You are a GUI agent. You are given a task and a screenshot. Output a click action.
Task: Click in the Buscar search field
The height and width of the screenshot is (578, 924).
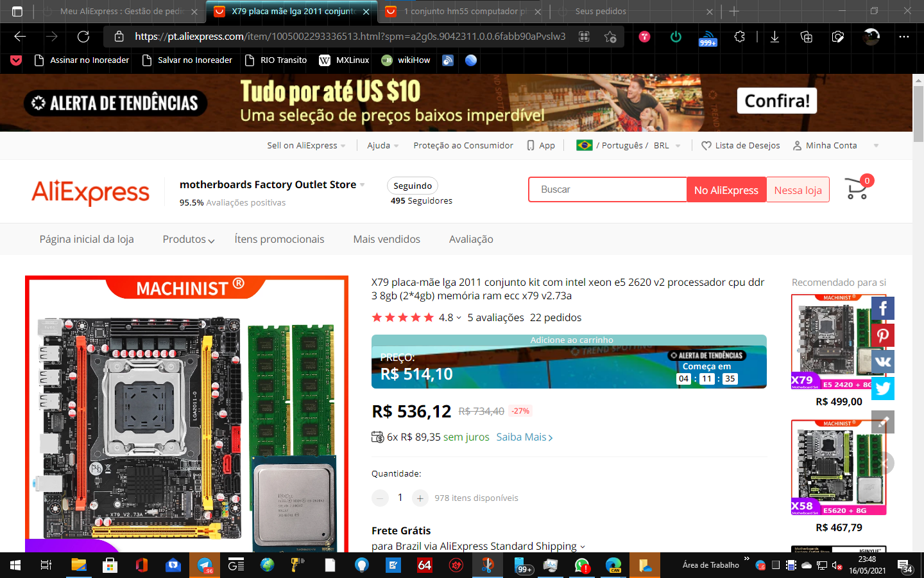tap(608, 189)
